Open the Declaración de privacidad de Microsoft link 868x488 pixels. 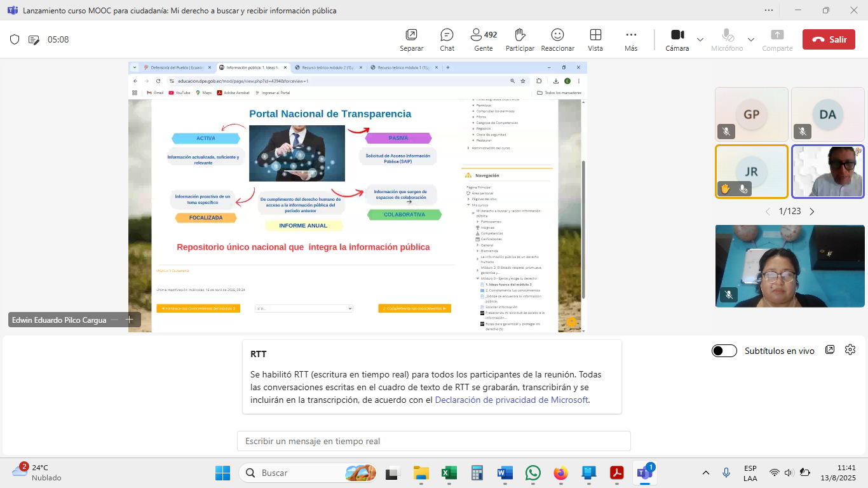click(x=512, y=400)
